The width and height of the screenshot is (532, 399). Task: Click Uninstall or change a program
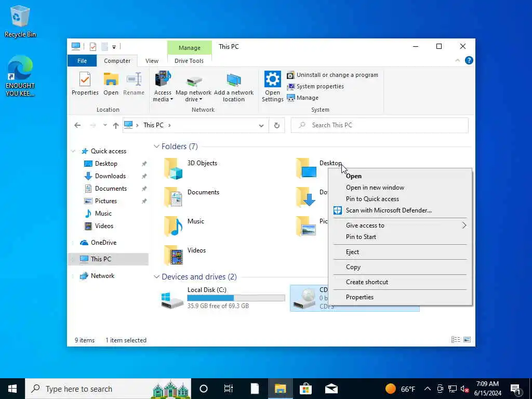point(332,75)
